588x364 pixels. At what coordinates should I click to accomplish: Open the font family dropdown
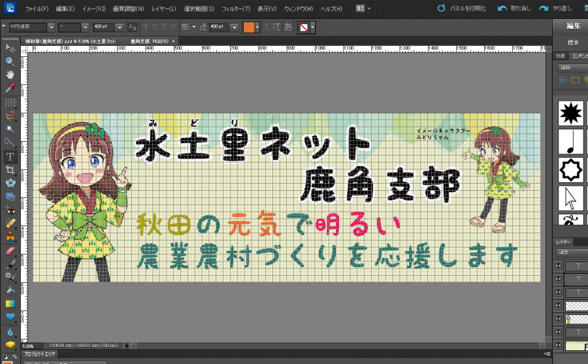tap(51, 27)
